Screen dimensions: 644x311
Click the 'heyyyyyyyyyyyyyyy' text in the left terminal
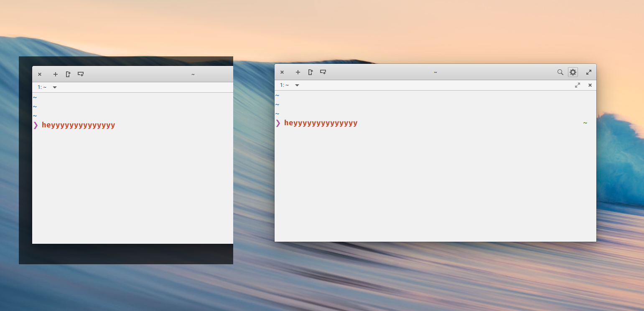tap(79, 125)
